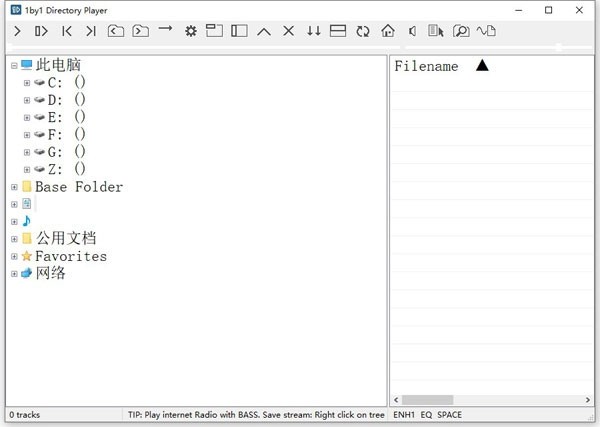Mute audio with the speaker icon
600x427 pixels.
pos(412,32)
